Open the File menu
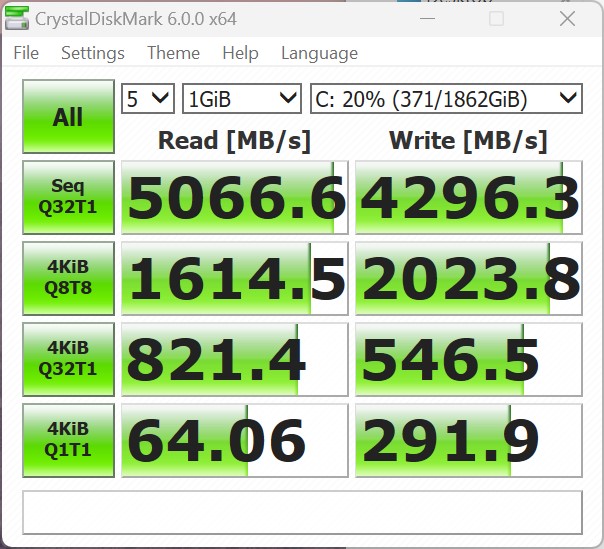The image size is (604, 549). coord(26,53)
